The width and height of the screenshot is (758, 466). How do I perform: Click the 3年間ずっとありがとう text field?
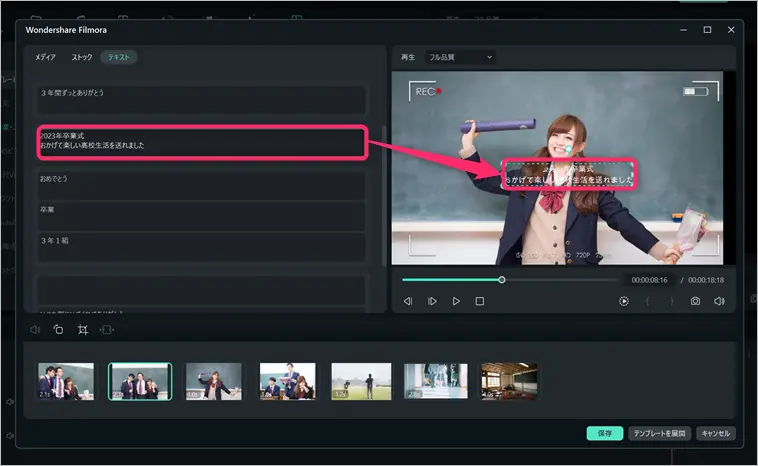coord(202,100)
